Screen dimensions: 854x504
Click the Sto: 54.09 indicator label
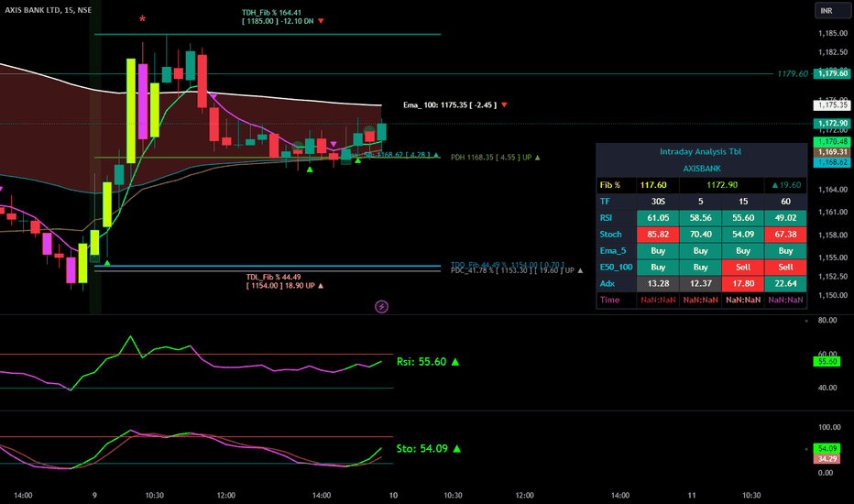[428, 448]
